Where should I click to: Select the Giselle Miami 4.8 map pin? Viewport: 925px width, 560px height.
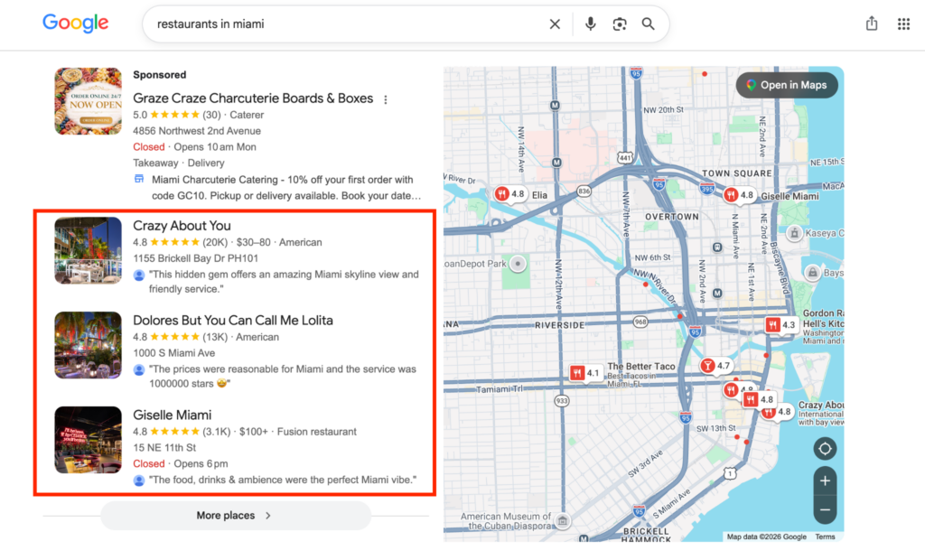pyautogui.click(x=739, y=195)
